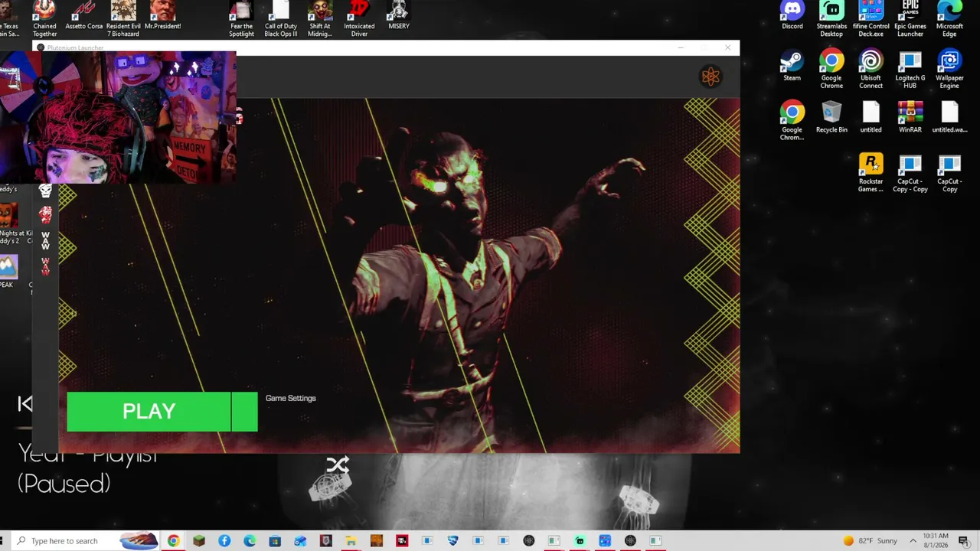Open Chained Together desktop shortcut
The height and width of the screenshot is (551, 980).
pyautogui.click(x=44, y=18)
